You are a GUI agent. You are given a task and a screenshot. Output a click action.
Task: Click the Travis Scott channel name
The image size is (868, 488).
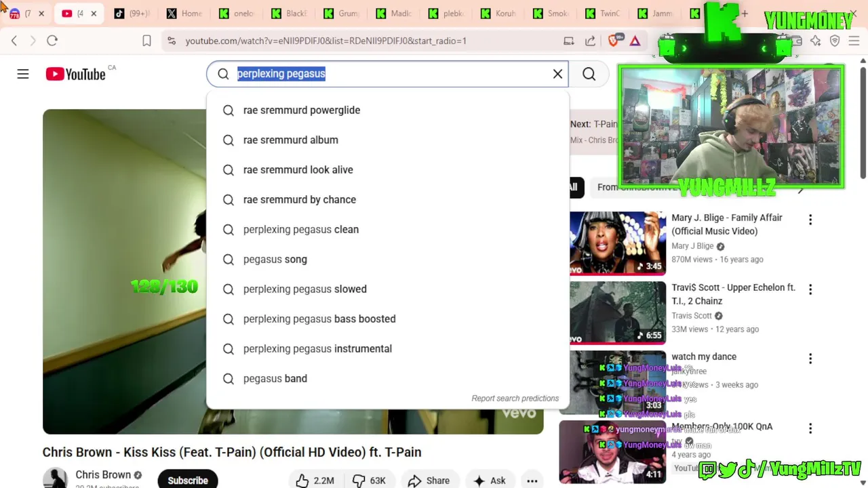[692, 316]
